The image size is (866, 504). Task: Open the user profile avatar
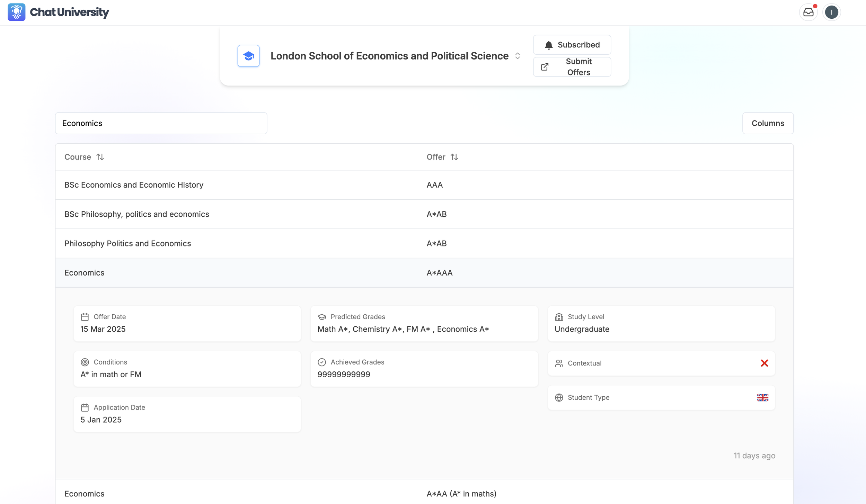[x=831, y=12]
